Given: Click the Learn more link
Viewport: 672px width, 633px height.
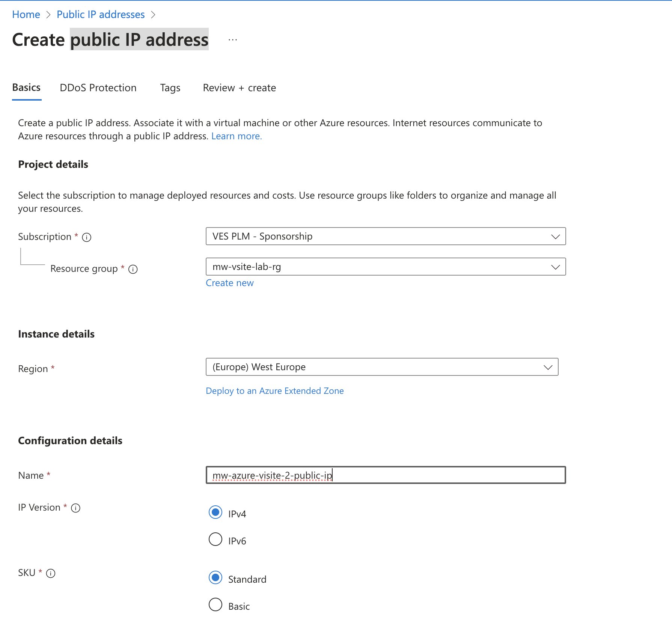Looking at the screenshot, I should [x=236, y=136].
